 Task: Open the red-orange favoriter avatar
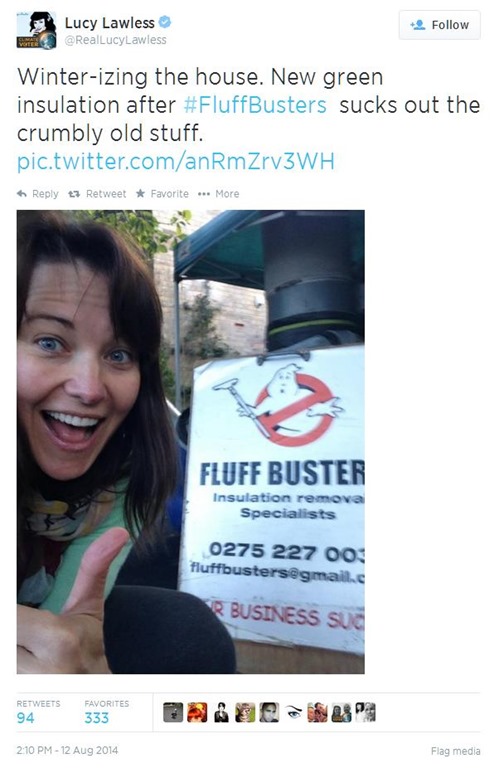point(197,713)
